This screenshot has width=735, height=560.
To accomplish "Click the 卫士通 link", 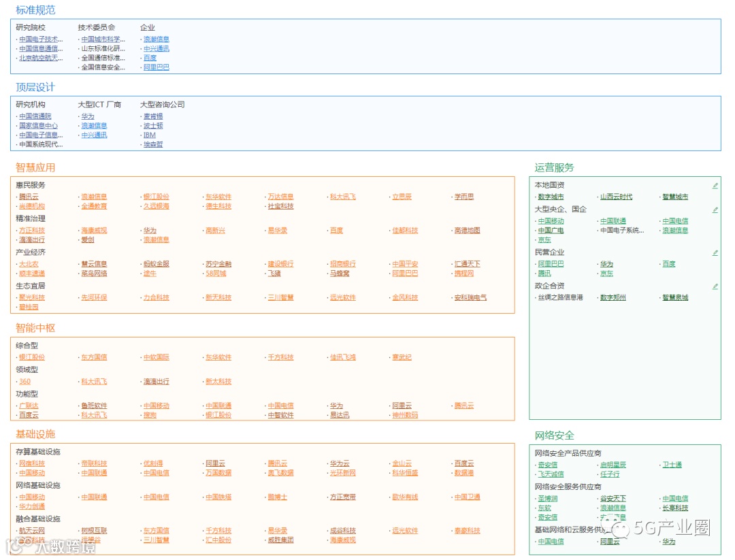I will (672, 465).
